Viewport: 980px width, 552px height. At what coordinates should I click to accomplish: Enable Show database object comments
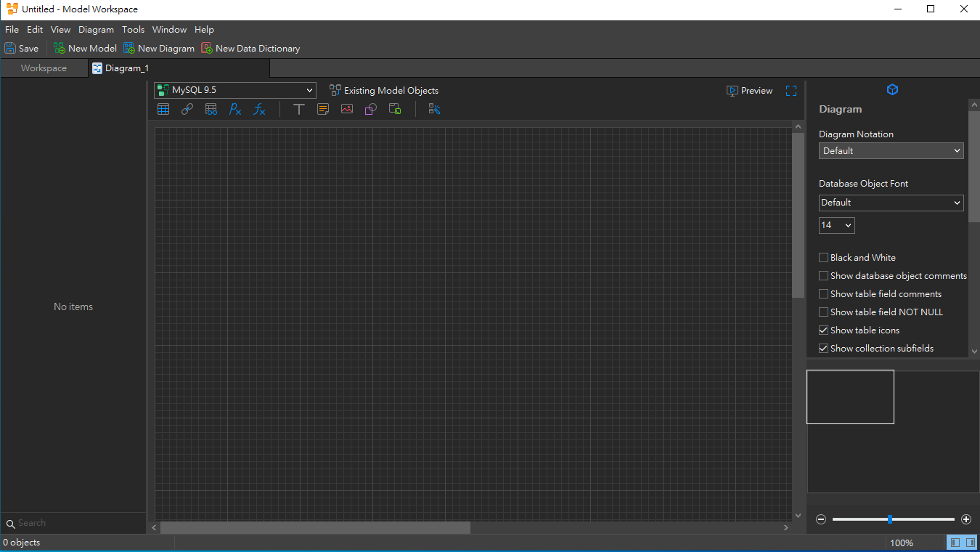(x=823, y=276)
